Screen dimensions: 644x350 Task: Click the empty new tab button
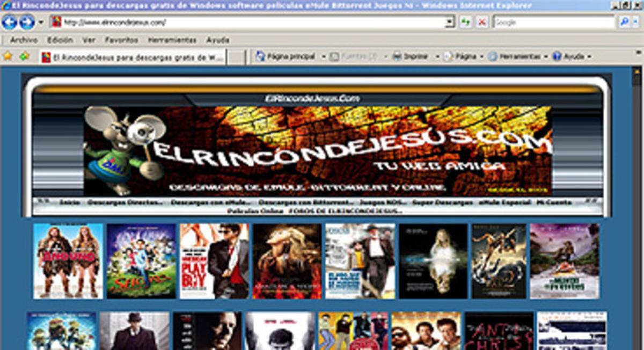pyautogui.click(x=236, y=57)
